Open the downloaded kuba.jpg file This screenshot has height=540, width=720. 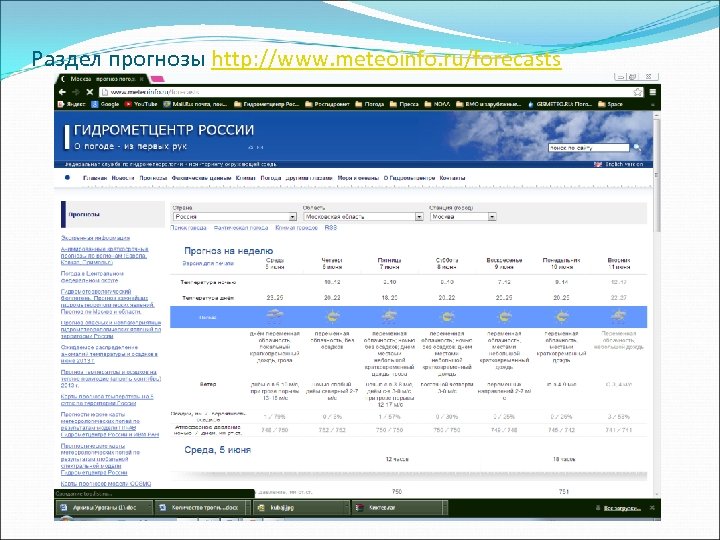tap(300, 508)
